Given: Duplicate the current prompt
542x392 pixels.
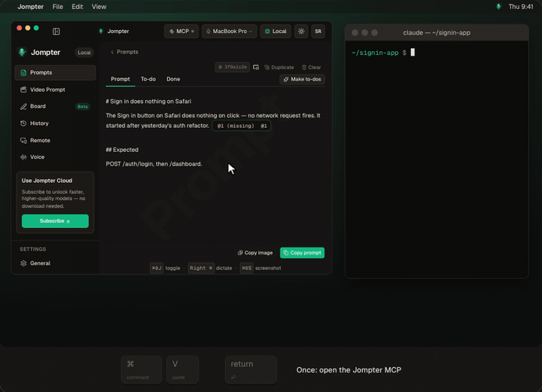Looking at the screenshot, I should click(279, 68).
